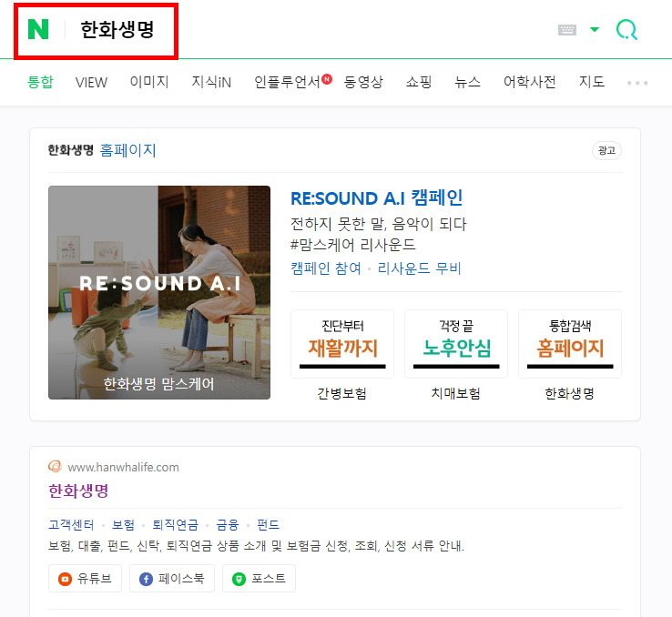Open the RE:SOUND A.I 캠페인 title link
Screen dimensions: 672x617
point(377,197)
